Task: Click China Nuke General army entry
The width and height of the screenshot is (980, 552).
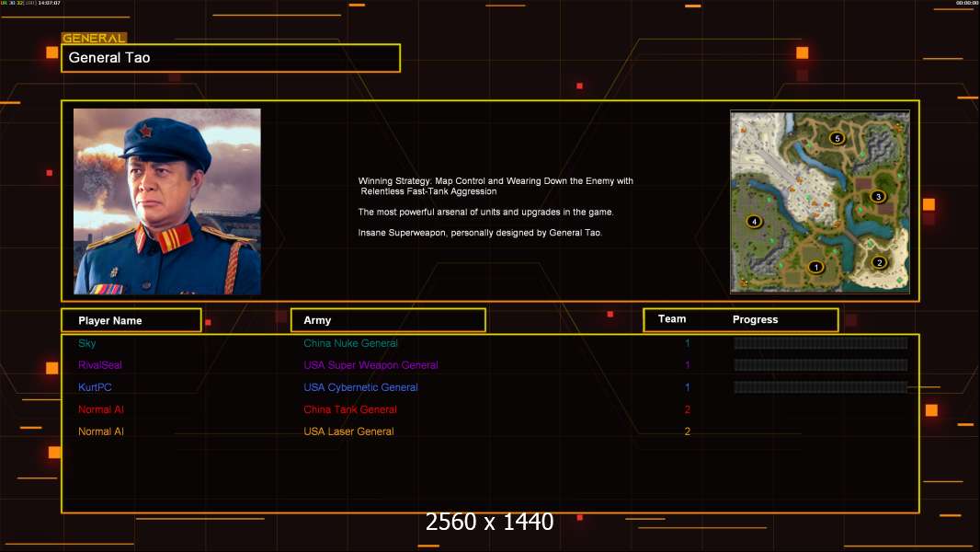Action: [350, 343]
